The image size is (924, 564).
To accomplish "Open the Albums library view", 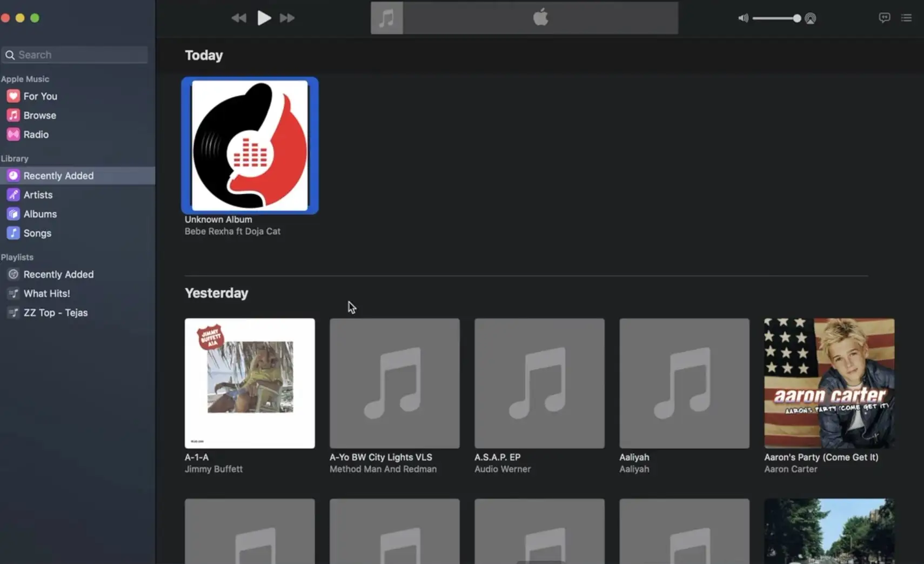I will tap(77, 214).
